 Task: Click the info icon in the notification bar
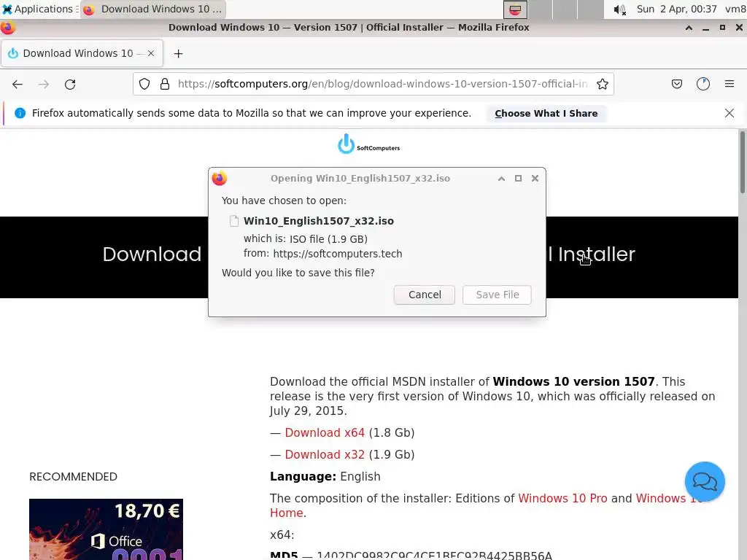(20, 113)
